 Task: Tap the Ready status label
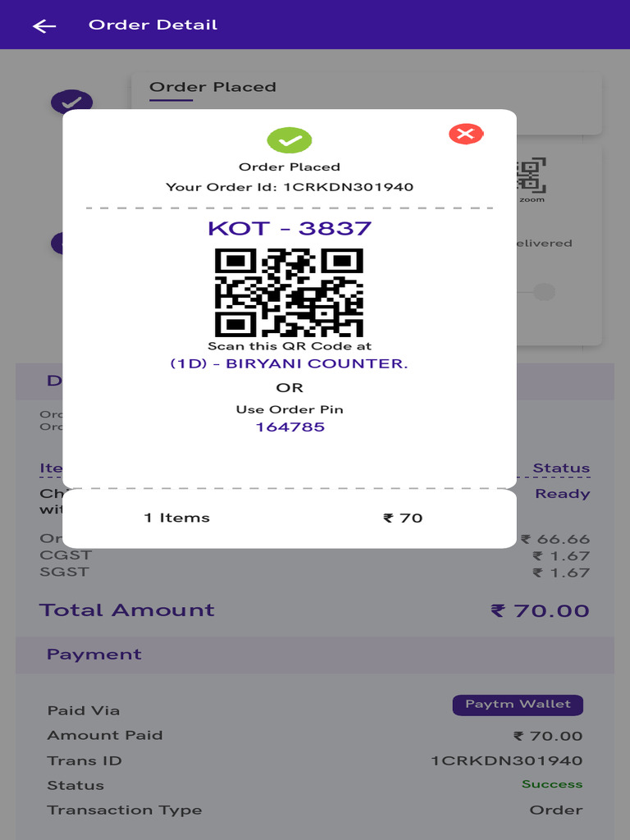[x=563, y=494]
